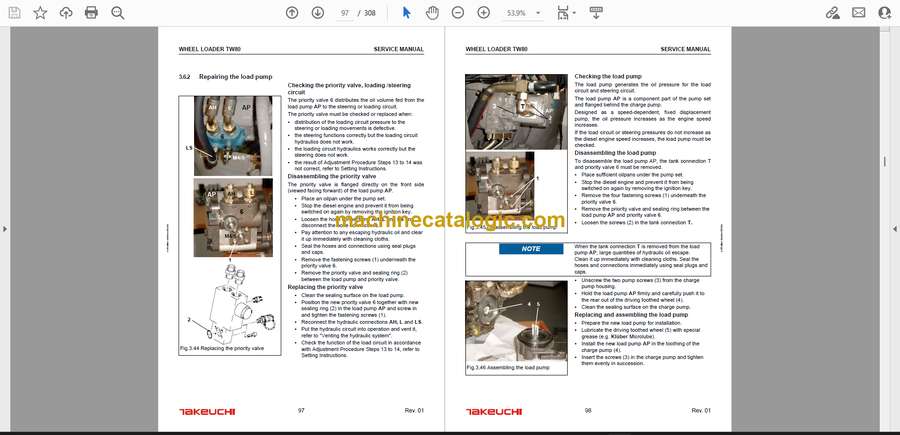
Task: Go to the next page
Action: coord(317,13)
